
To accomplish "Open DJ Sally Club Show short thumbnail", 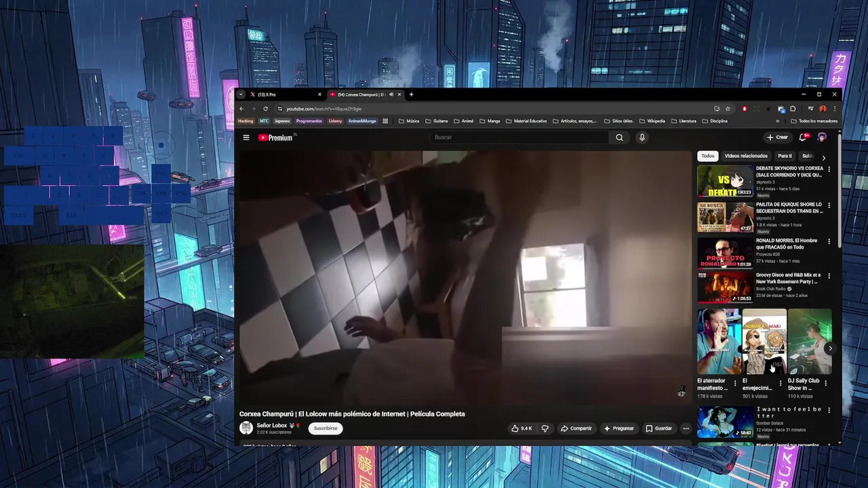I will click(x=810, y=342).
